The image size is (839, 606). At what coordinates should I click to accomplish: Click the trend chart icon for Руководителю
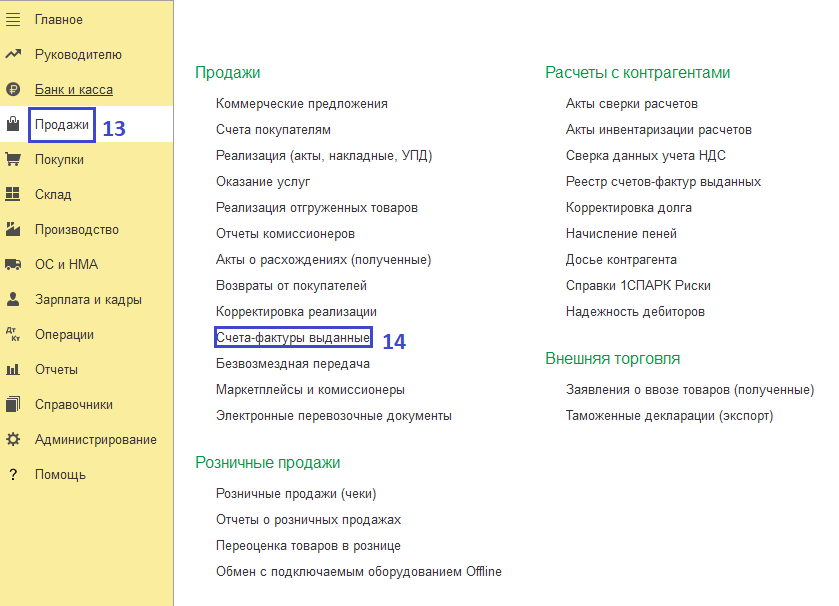click(13, 55)
